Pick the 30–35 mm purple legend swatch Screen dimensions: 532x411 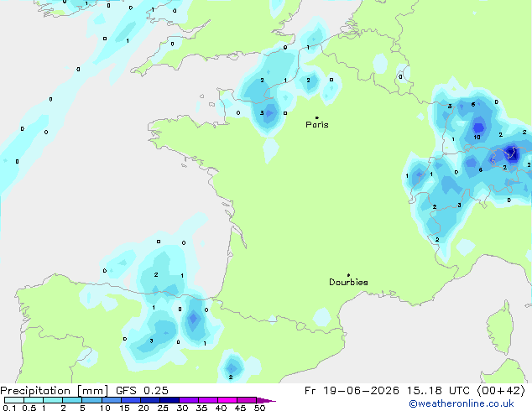(x=188, y=400)
